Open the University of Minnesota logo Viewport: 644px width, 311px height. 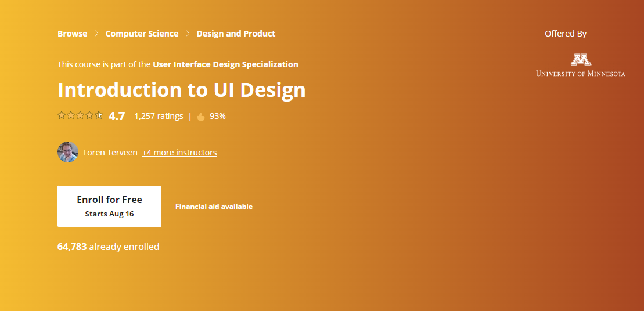(x=580, y=65)
